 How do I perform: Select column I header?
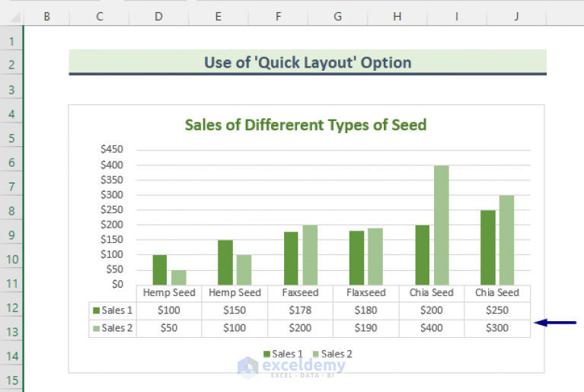[x=457, y=17]
